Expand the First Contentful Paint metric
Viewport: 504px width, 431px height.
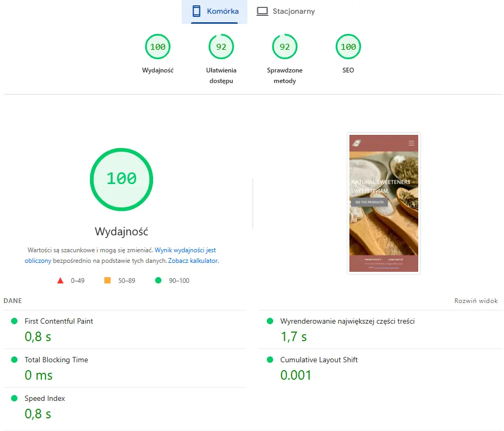tap(59, 321)
